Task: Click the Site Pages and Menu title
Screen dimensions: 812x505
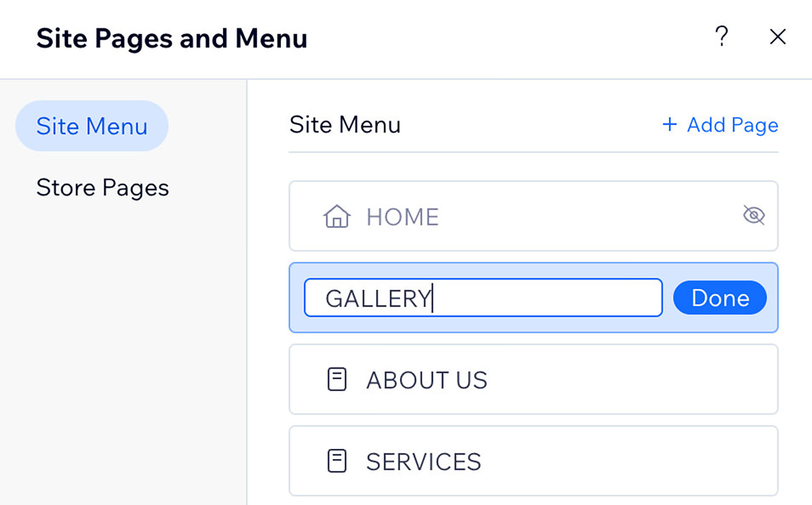Action: (x=172, y=39)
